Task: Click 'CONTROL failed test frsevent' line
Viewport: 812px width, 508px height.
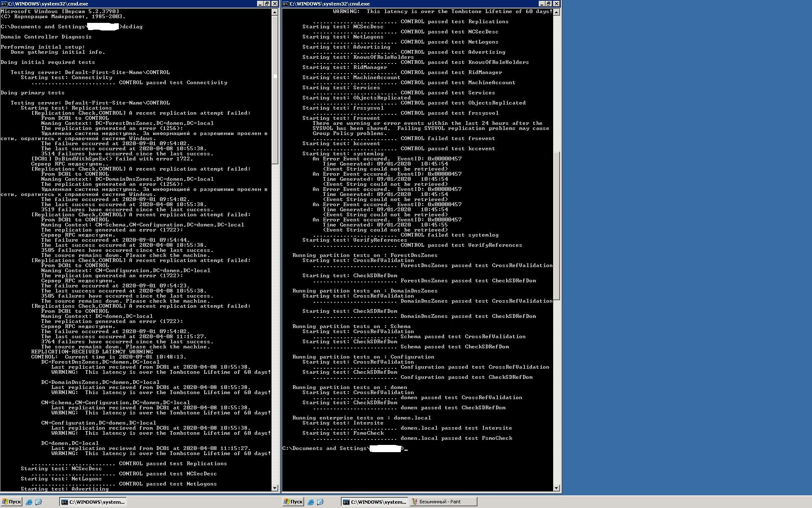Action: click(404, 138)
